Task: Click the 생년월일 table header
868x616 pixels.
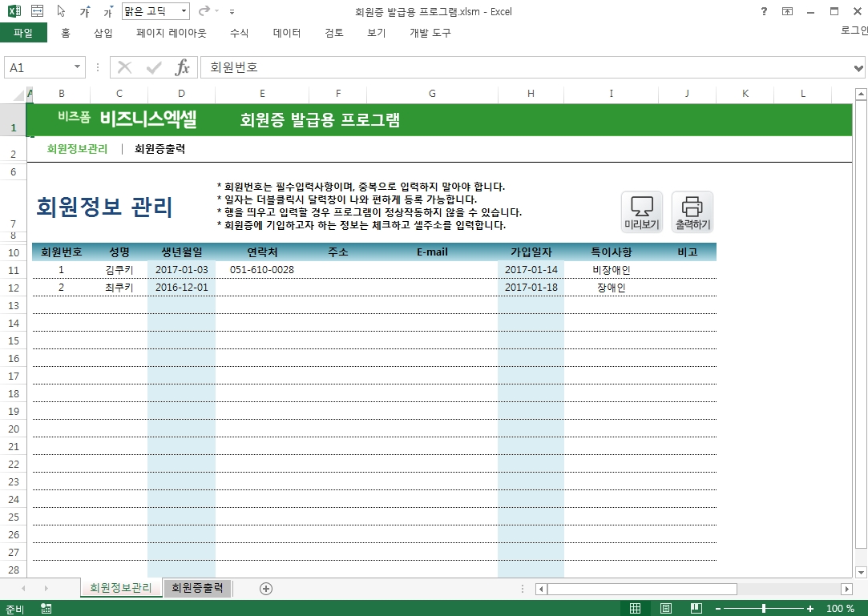Action: point(182,252)
